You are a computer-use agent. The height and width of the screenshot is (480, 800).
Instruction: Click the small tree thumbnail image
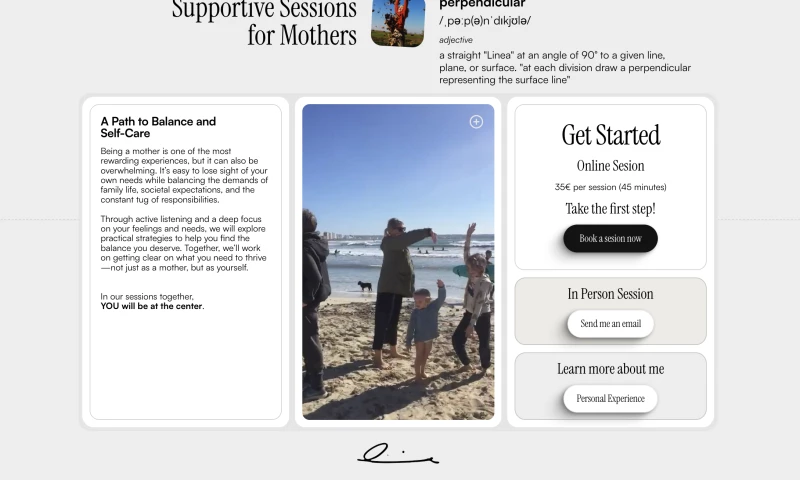[398, 22]
